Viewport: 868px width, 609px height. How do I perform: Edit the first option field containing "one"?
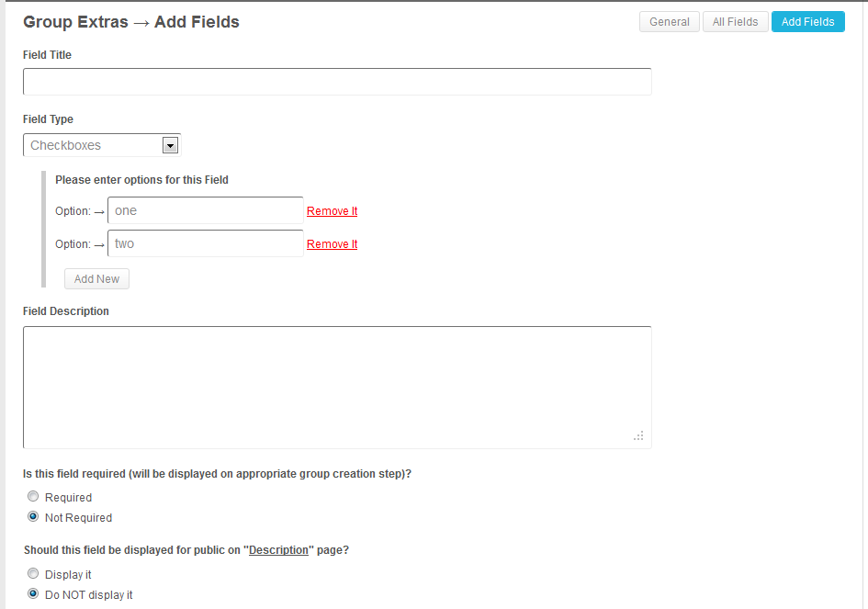[205, 210]
